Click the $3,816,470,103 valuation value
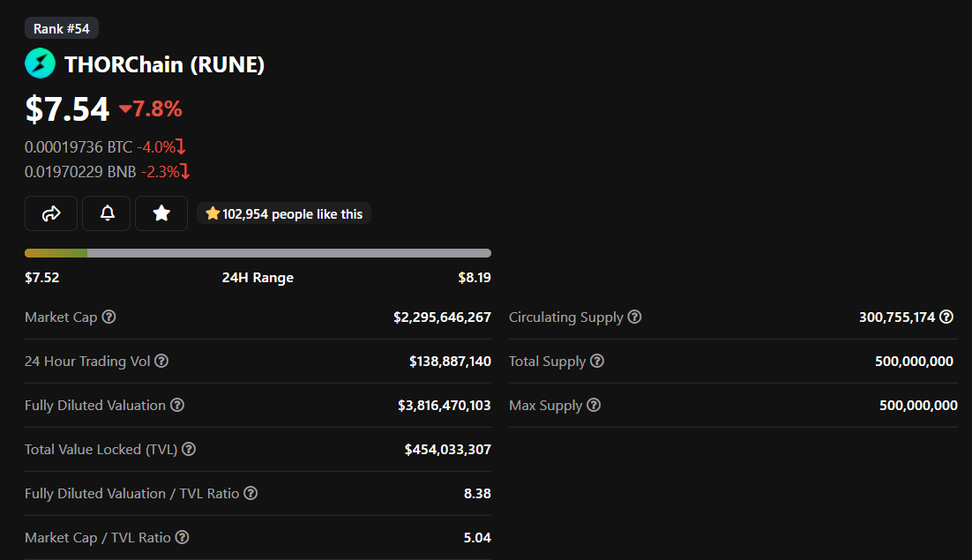Screen dimensions: 972x560 pyautogui.click(x=444, y=405)
